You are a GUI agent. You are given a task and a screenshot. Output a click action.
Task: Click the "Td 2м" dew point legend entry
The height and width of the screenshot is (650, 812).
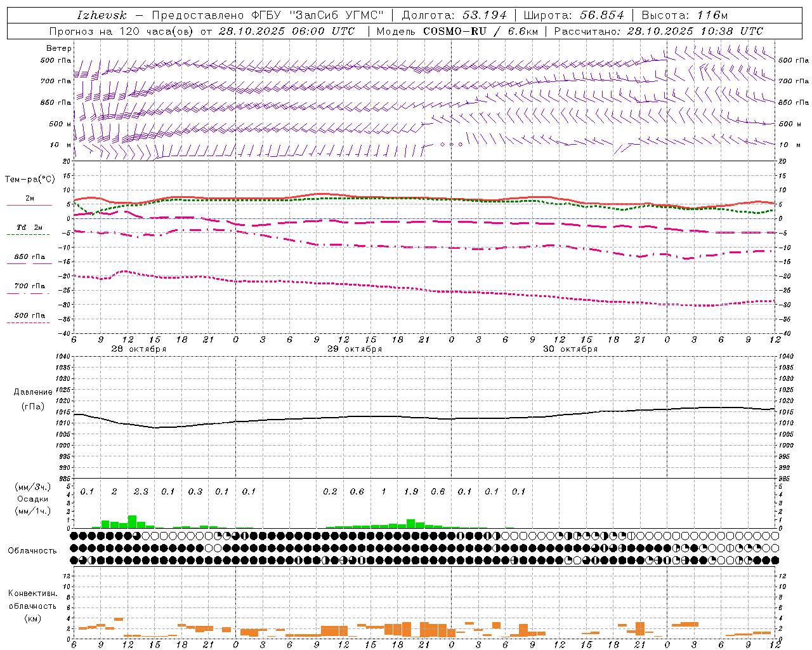[30, 227]
